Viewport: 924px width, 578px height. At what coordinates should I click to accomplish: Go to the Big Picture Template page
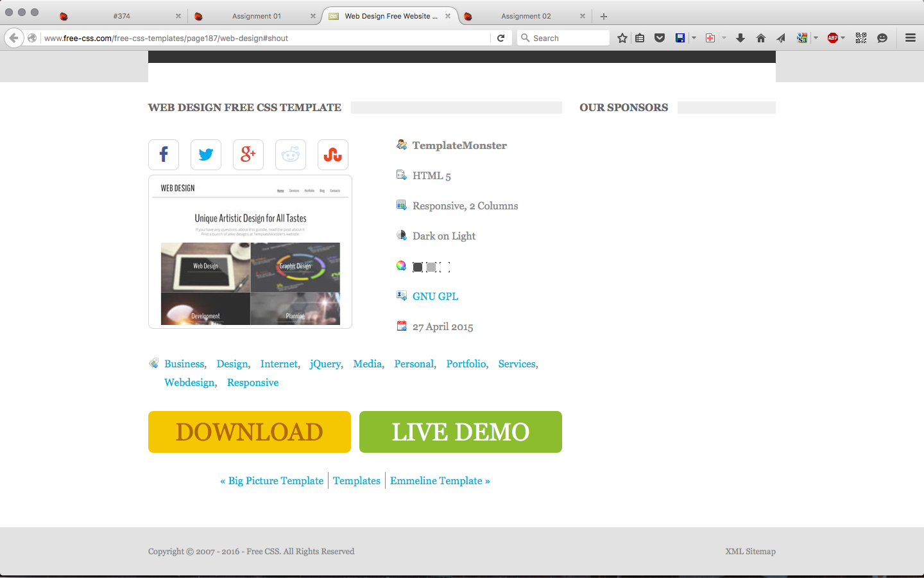point(271,480)
